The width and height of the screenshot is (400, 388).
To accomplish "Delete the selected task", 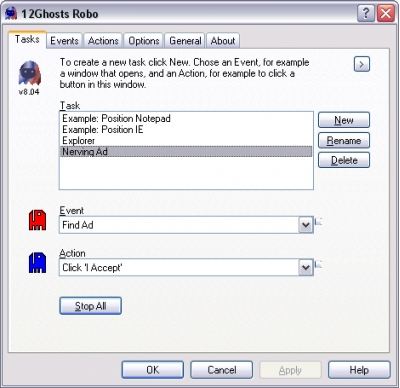I will click(344, 160).
